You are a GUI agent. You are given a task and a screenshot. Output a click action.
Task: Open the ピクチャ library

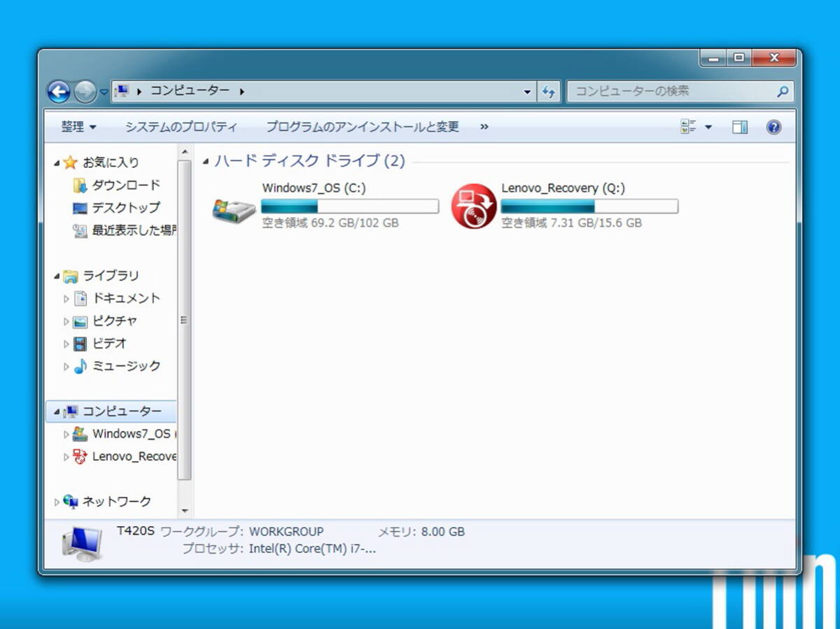tap(115, 320)
